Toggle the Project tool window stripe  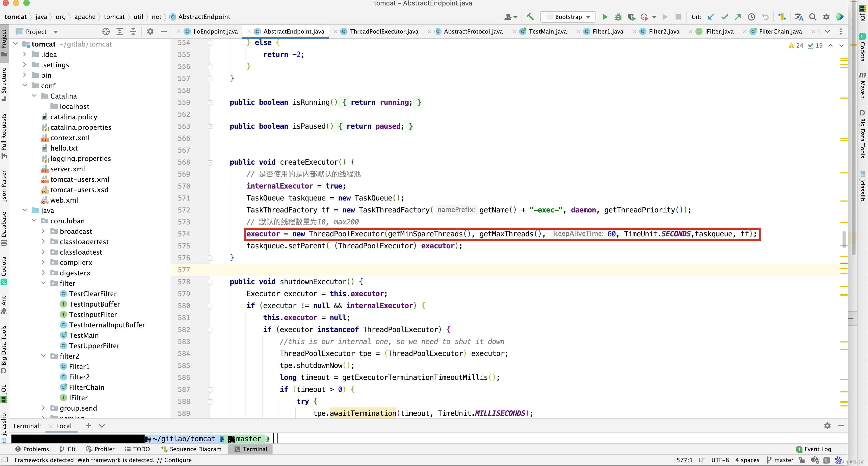[4, 43]
